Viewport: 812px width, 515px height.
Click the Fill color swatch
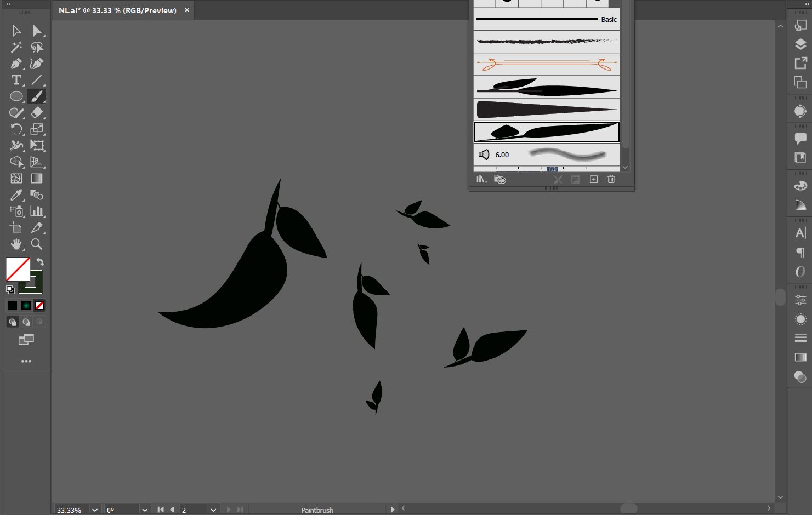pyautogui.click(x=18, y=268)
